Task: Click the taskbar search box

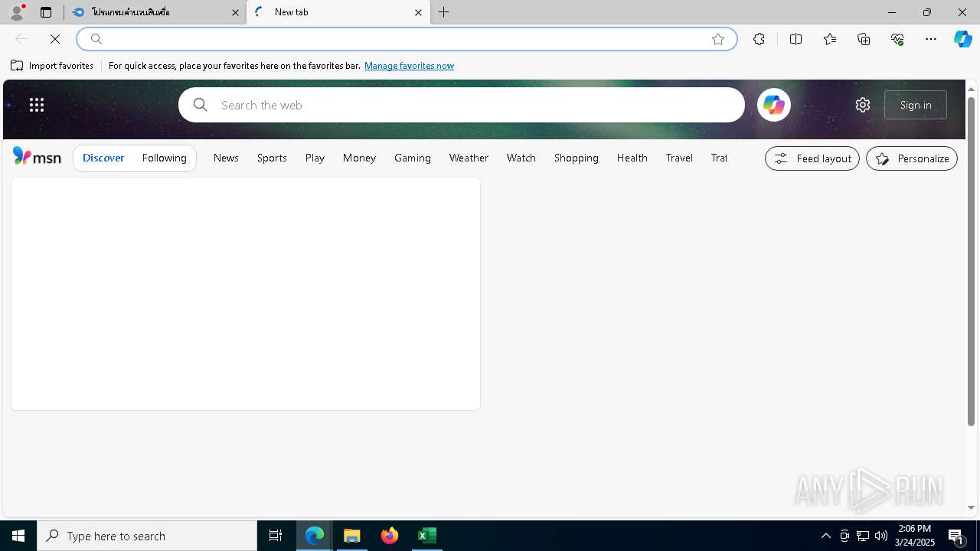Action: [147, 536]
